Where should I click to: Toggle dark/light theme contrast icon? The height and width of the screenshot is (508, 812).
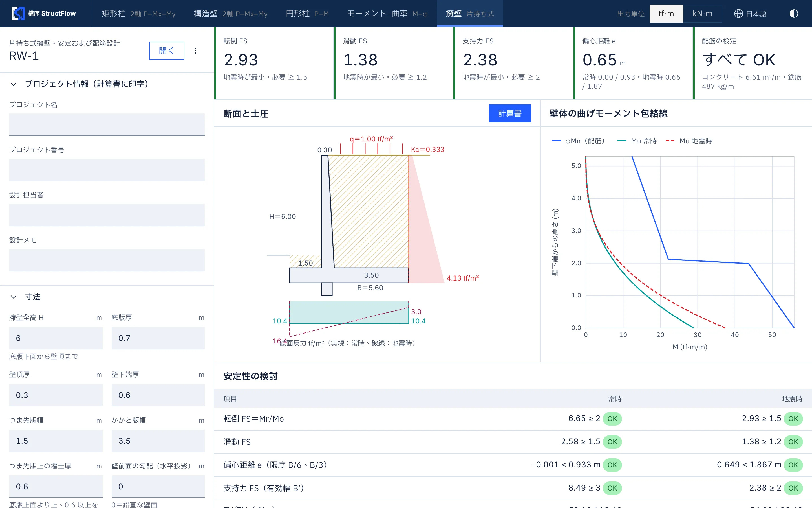click(794, 14)
